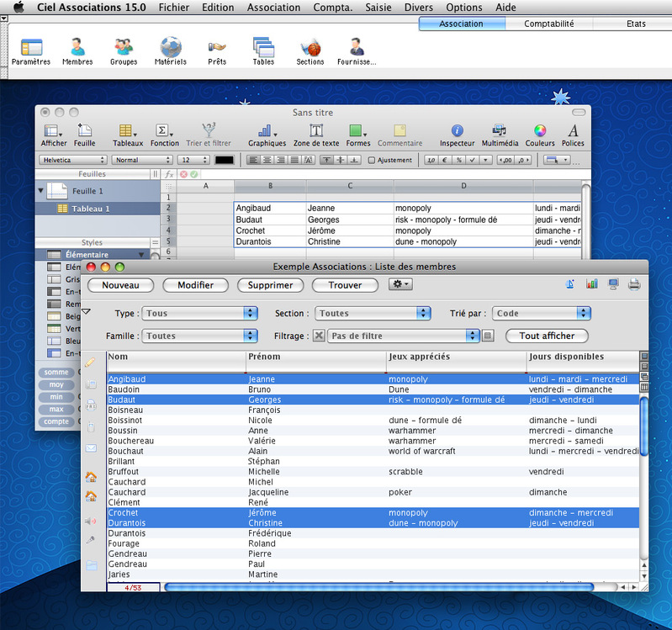Click the Trouver button
The image size is (672, 630).
pos(345,285)
